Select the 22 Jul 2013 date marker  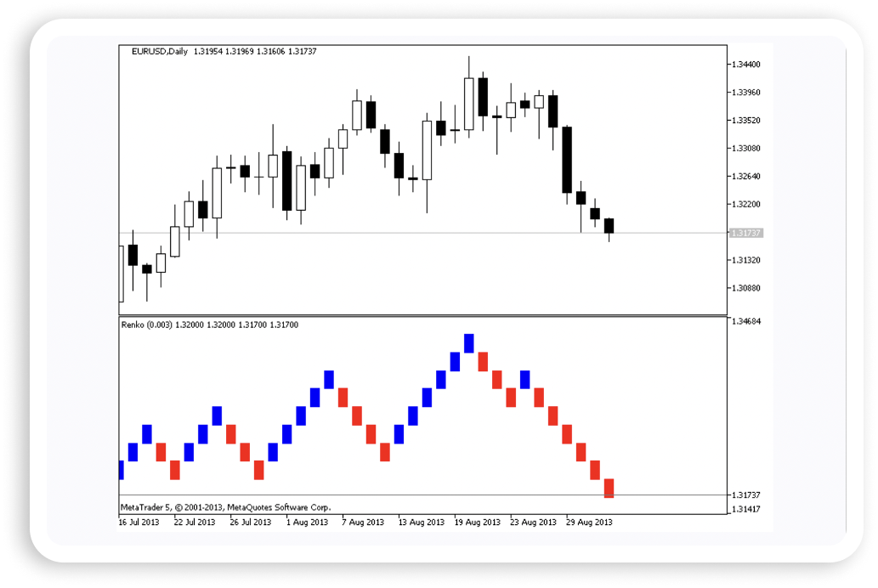(x=195, y=522)
